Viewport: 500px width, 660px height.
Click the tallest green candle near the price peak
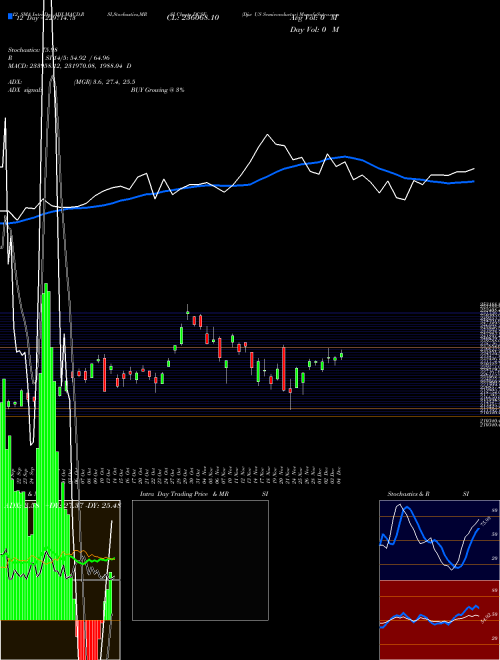181,335
